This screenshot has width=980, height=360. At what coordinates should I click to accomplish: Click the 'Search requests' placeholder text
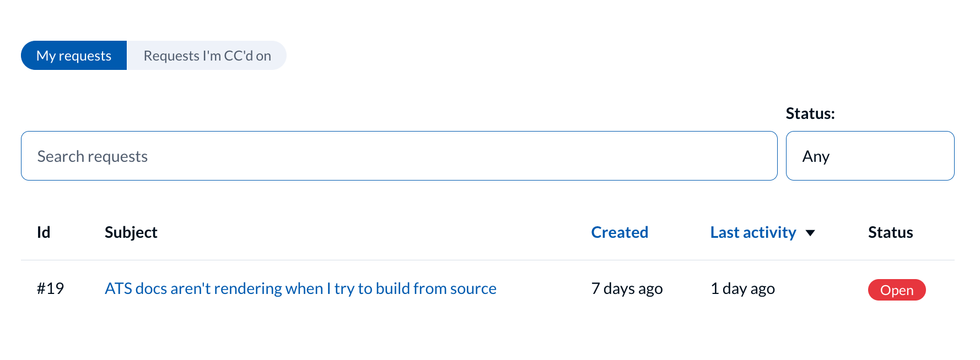click(93, 156)
